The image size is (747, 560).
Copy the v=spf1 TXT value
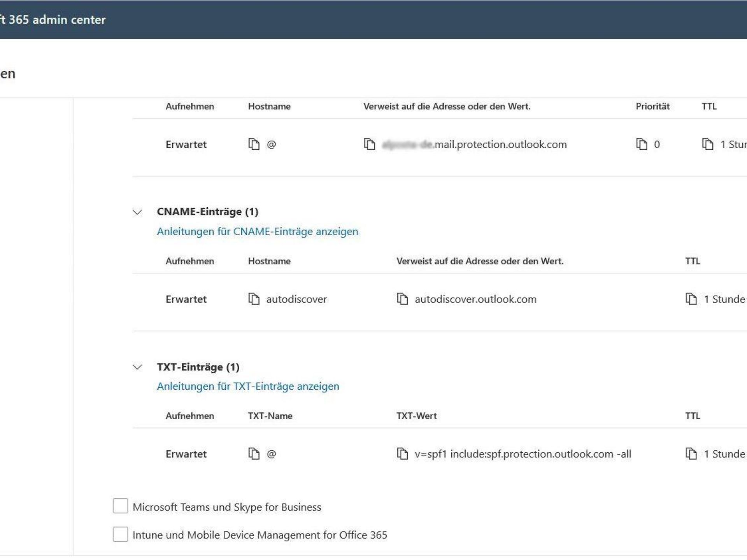point(402,453)
